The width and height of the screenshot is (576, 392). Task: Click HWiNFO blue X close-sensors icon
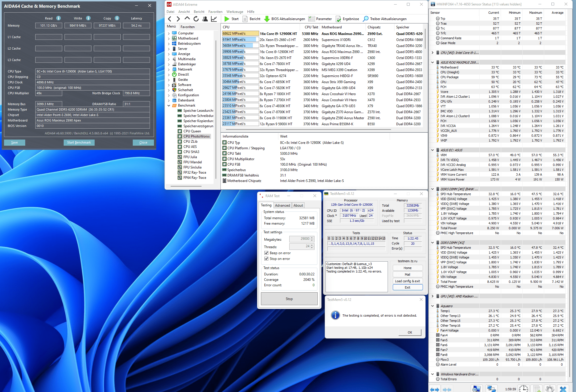[x=563, y=389]
